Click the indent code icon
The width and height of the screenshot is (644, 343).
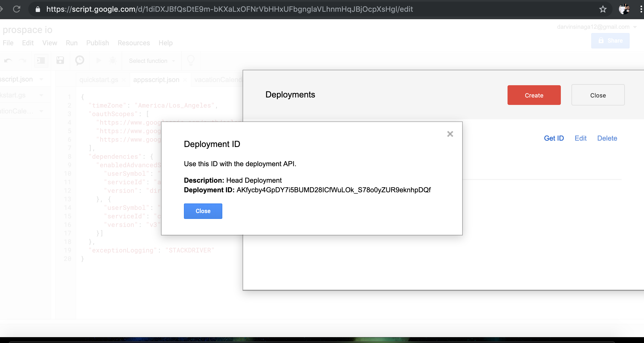(x=41, y=60)
